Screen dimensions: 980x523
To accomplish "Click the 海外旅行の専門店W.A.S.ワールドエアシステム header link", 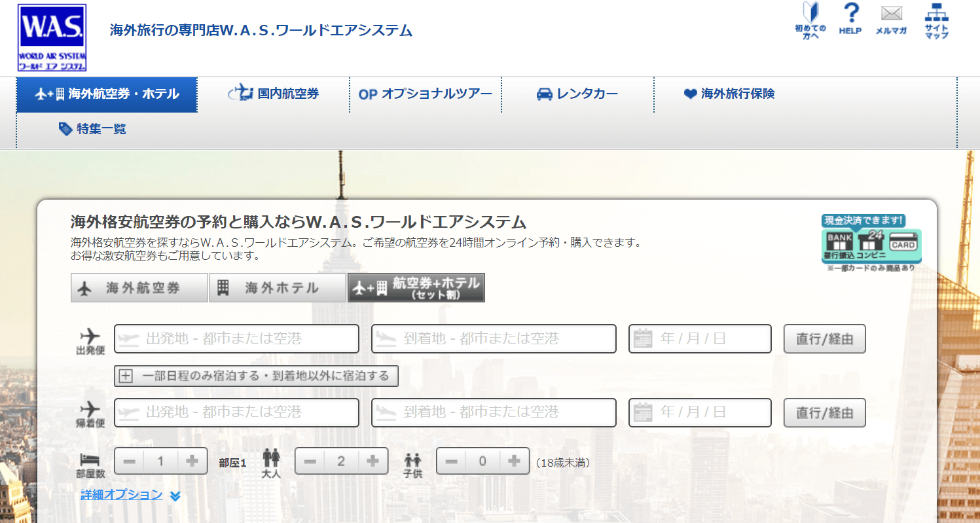I will [261, 31].
